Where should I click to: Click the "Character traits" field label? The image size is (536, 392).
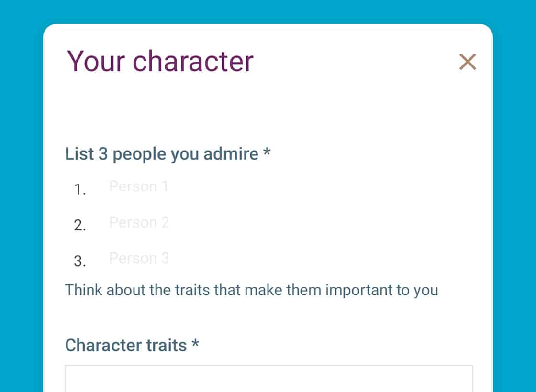click(126, 345)
